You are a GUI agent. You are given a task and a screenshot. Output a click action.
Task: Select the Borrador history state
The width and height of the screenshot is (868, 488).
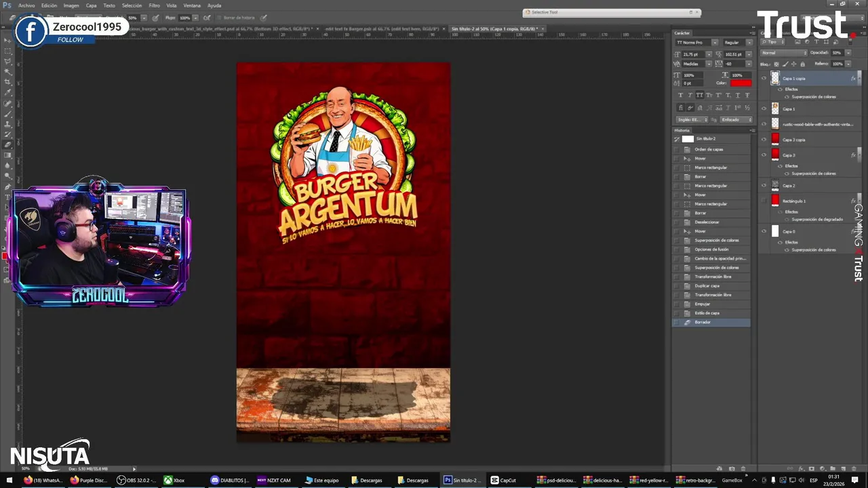(x=712, y=322)
